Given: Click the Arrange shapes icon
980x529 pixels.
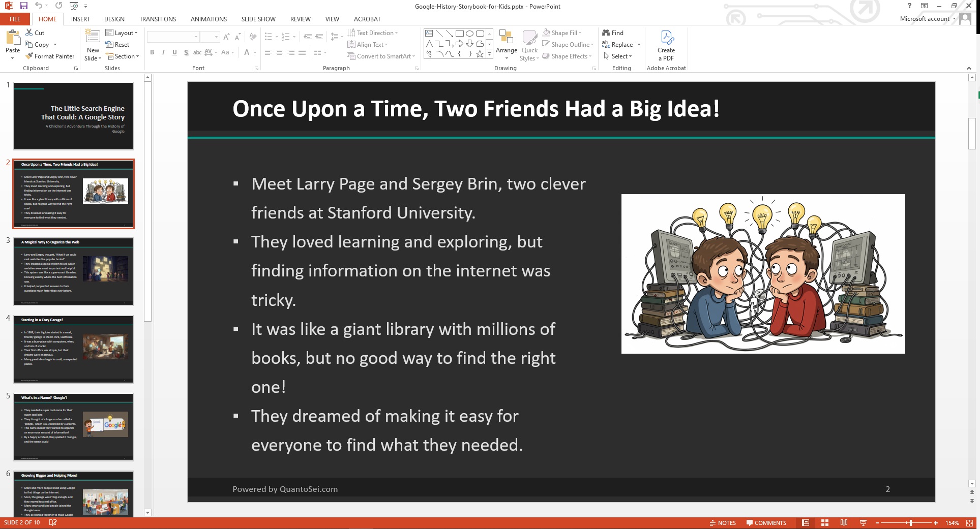Looking at the screenshot, I should (506, 37).
